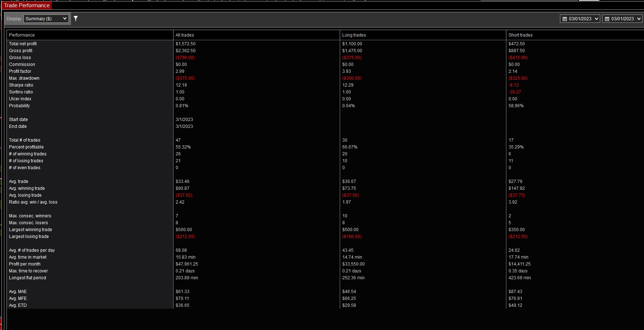Select the Longest flat period label

(x=28, y=278)
